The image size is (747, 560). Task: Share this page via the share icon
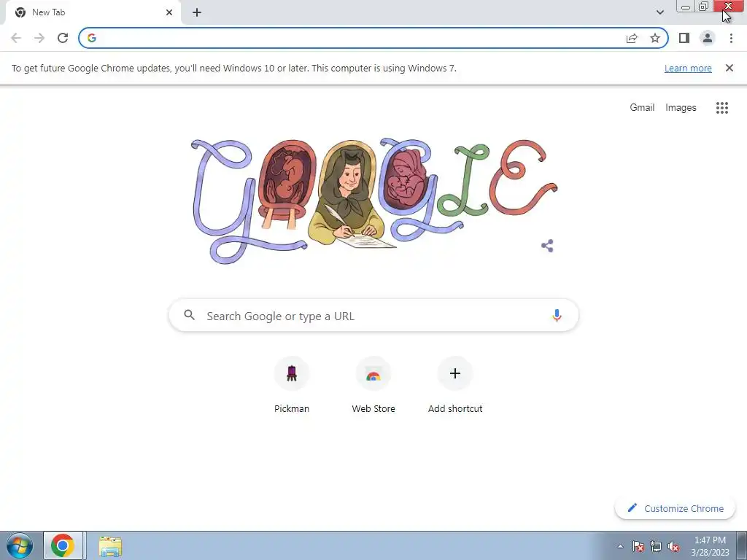pyautogui.click(x=632, y=38)
